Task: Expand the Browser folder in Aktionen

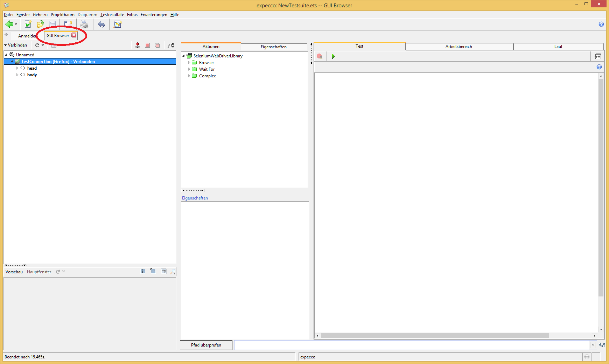Action: pos(189,63)
